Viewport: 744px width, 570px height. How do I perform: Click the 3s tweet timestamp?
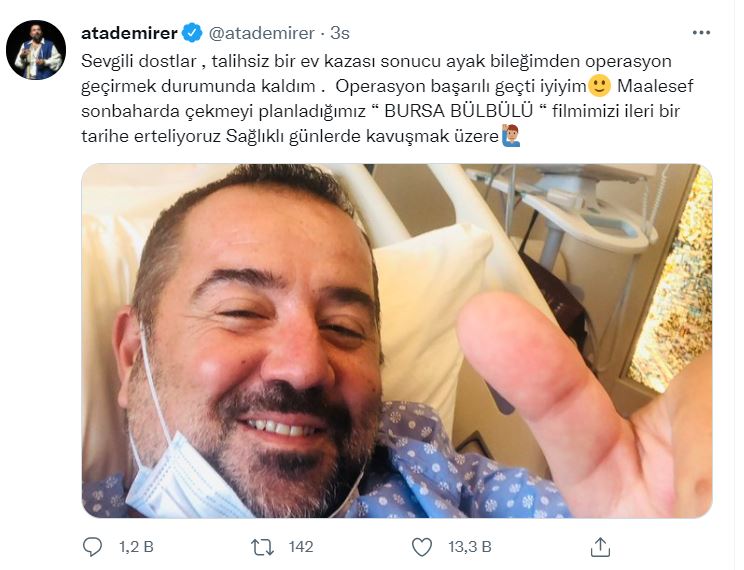(340, 33)
